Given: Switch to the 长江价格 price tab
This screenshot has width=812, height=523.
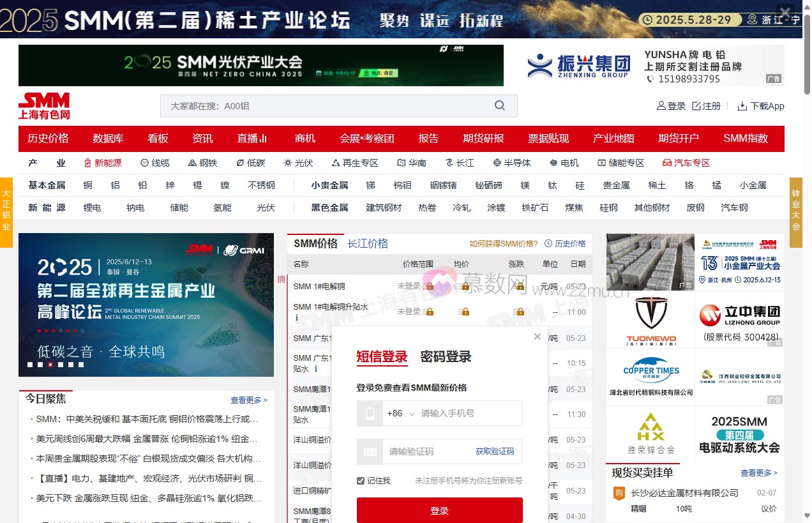Looking at the screenshot, I should tap(368, 243).
